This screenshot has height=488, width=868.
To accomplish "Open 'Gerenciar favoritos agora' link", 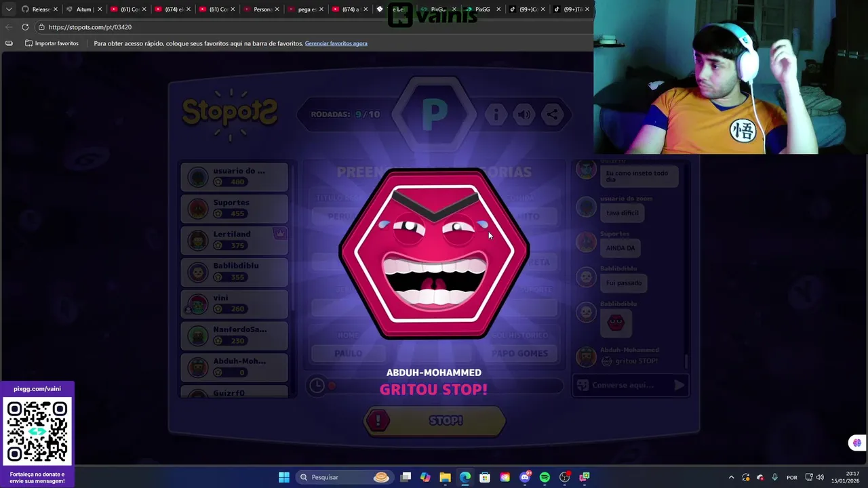I will (x=336, y=43).
